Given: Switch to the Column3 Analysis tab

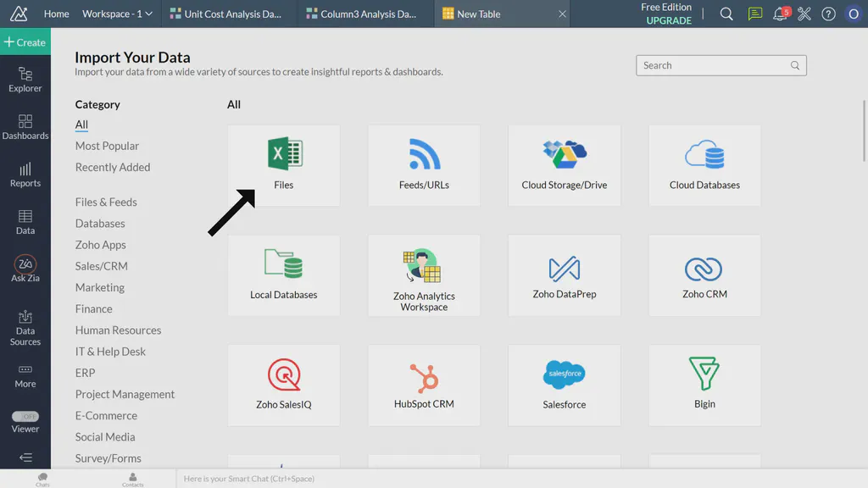Looking at the screenshot, I should point(363,14).
